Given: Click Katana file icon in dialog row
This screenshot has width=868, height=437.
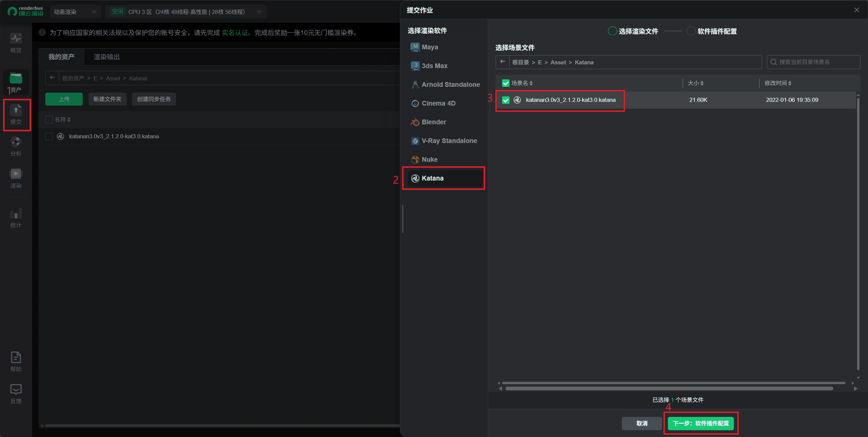Looking at the screenshot, I should (517, 100).
